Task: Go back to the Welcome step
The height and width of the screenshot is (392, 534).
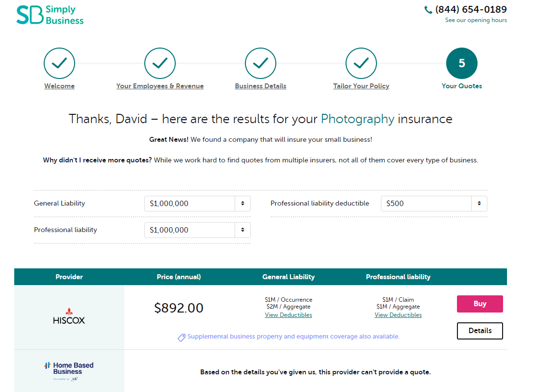Action: click(59, 86)
